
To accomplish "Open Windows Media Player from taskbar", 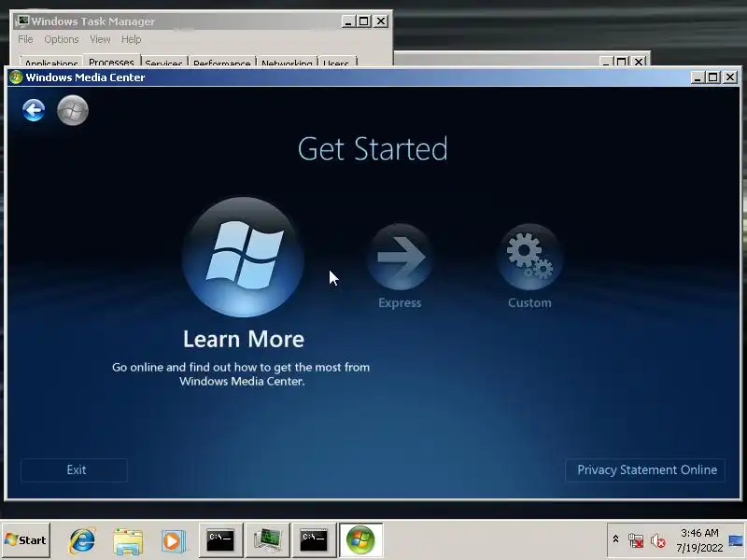I will 174,540.
